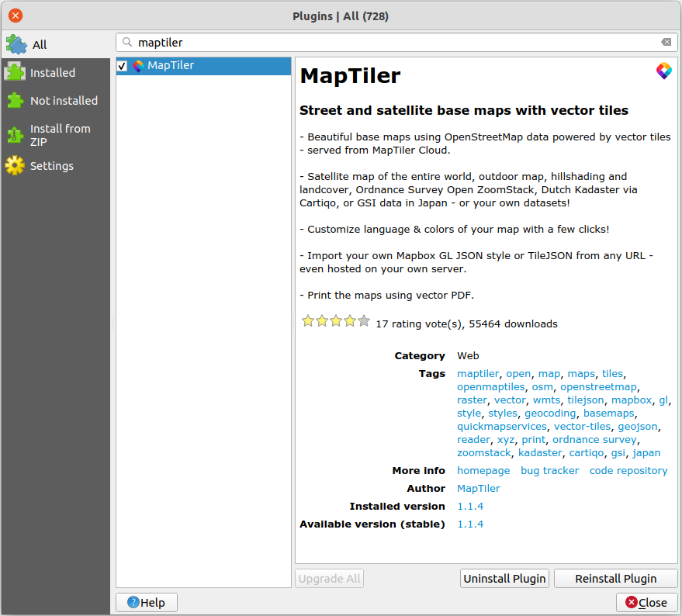Screen dimensions: 682x616
Task: Click the MapTiler plugin icon in results list
Action: (138, 66)
